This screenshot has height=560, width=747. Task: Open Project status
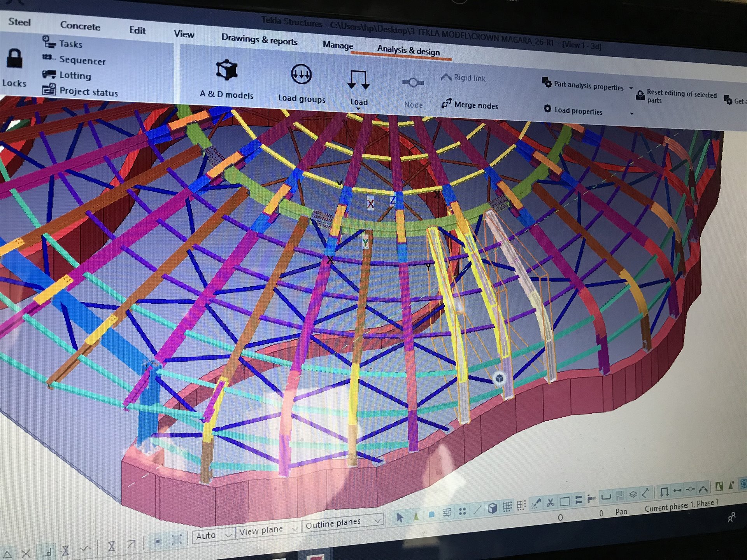coord(80,91)
